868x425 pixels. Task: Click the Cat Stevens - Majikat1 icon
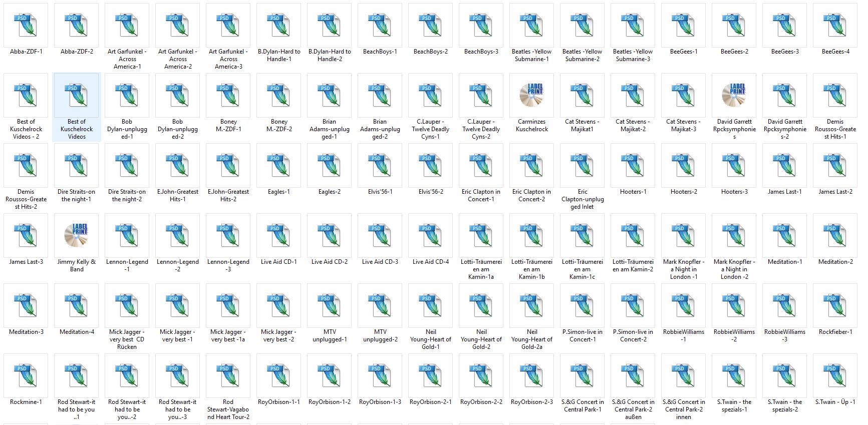(x=583, y=95)
